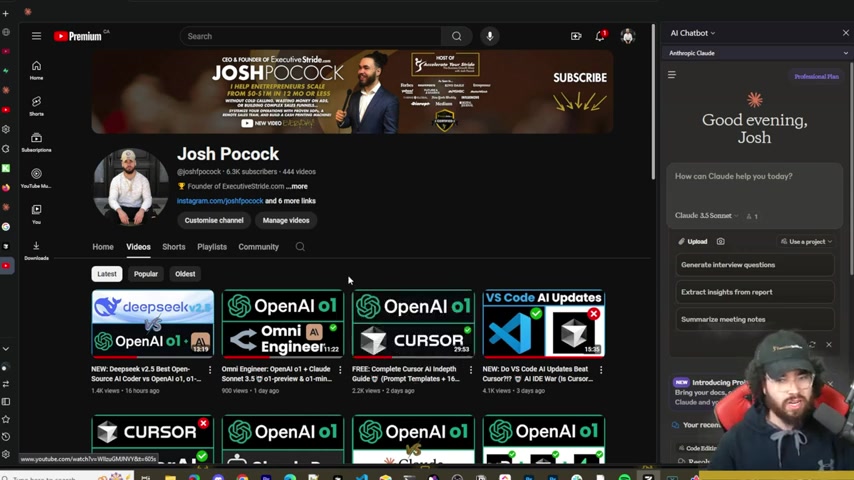This screenshot has height=480, width=854.
Task: Click Manage videos button
Action: click(x=286, y=221)
